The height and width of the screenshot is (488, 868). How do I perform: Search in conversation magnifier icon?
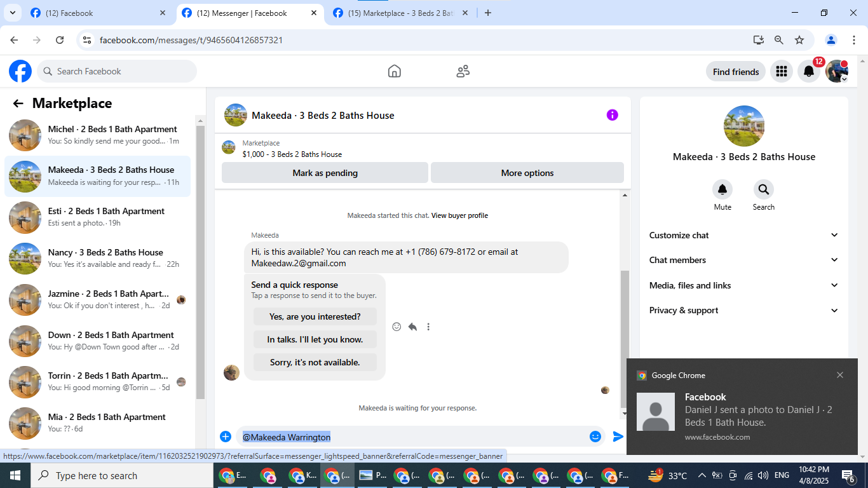pyautogui.click(x=764, y=189)
